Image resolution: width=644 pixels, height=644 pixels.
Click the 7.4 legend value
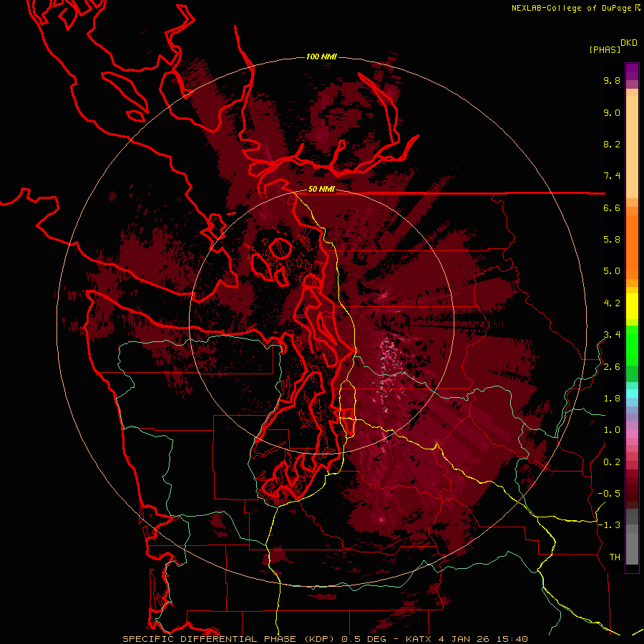click(612, 176)
